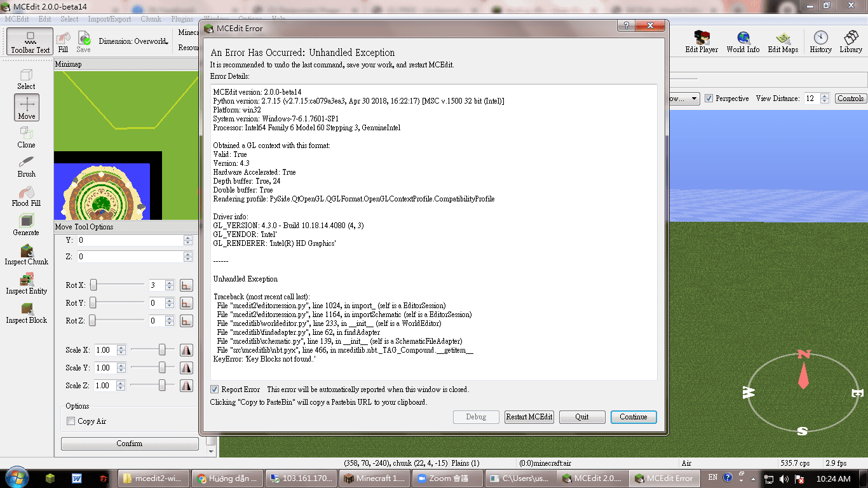Image resolution: width=868 pixels, height=488 pixels.
Task: Open the Select menu
Action: point(69,19)
